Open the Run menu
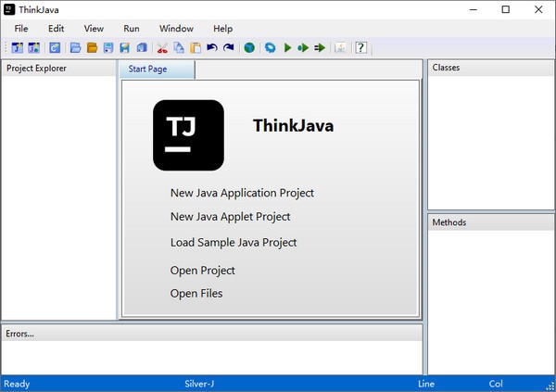Viewport: 556px width, 392px height. [131, 29]
